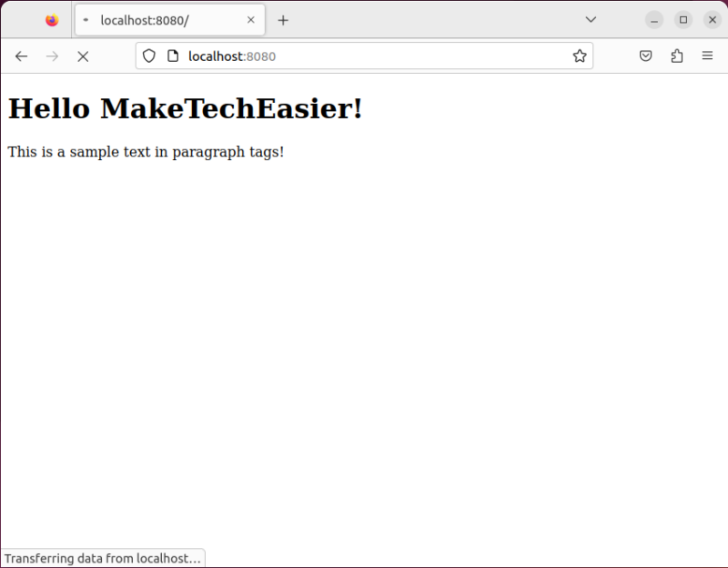The height and width of the screenshot is (568, 728).
Task: Select the sample paragraph text
Action: point(146,152)
